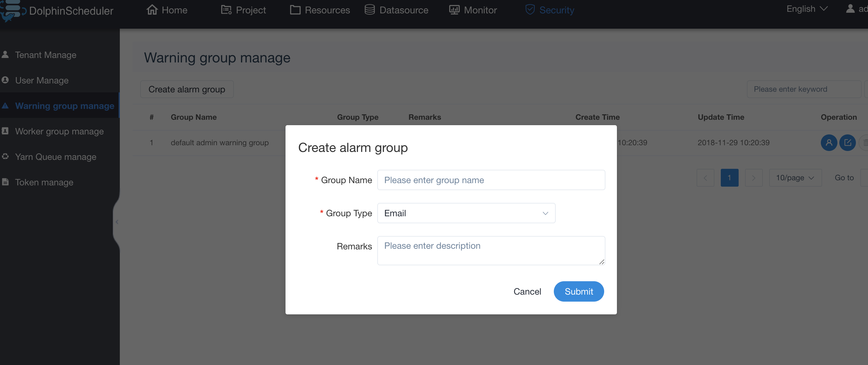Click the Remarks description textarea
The image size is (868, 365).
(491, 251)
